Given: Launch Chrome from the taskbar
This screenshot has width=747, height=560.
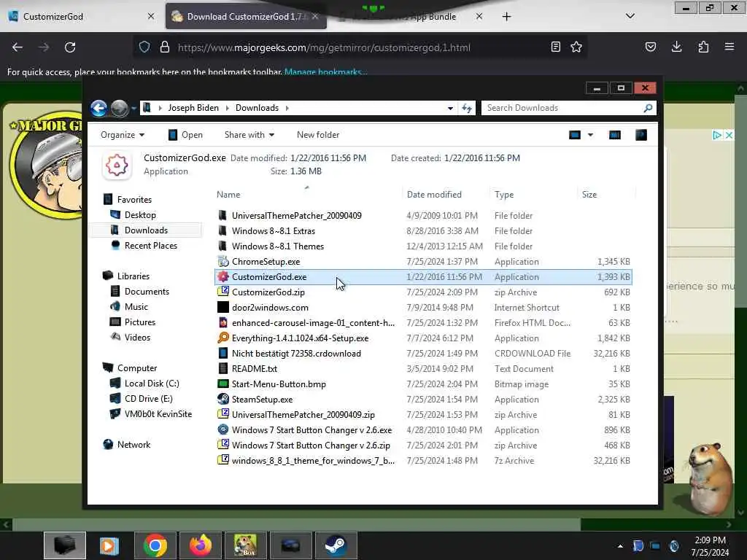Looking at the screenshot, I should (x=155, y=545).
